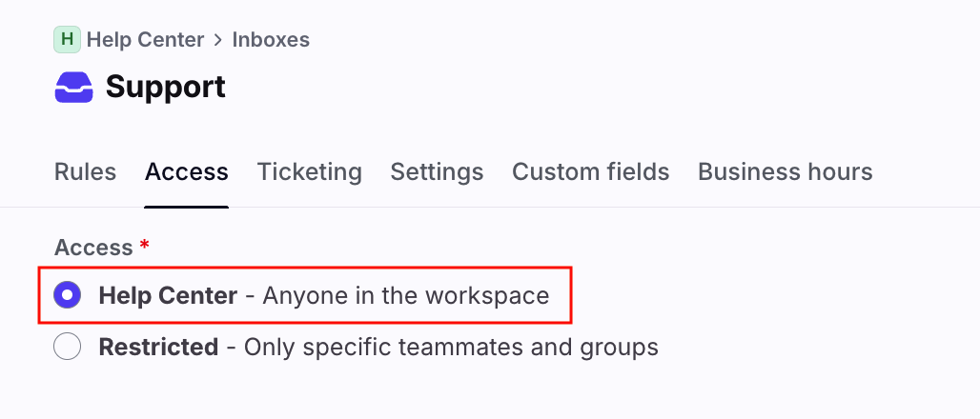Click the breadcrumb chevron separator
The width and height of the screenshot is (980, 419).
point(218,40)
